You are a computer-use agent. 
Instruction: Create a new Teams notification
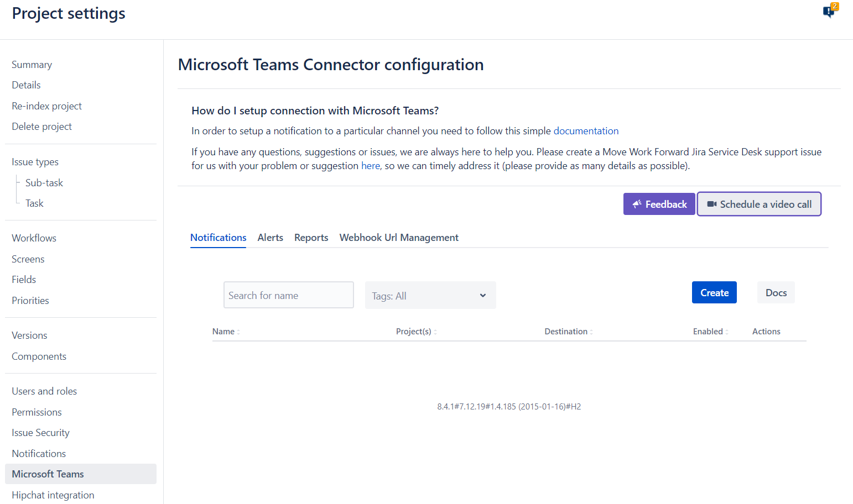[x=714, y=292]
